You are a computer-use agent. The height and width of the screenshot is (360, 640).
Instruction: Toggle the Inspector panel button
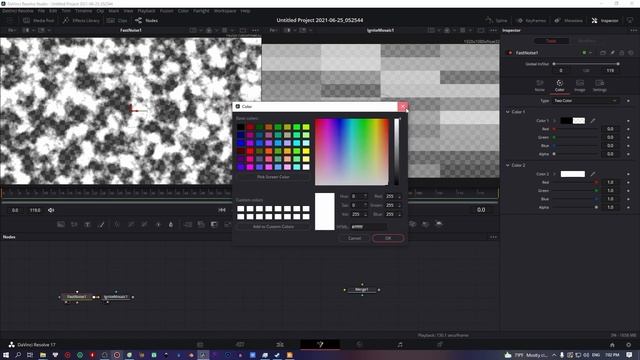[x=605, y=20]
